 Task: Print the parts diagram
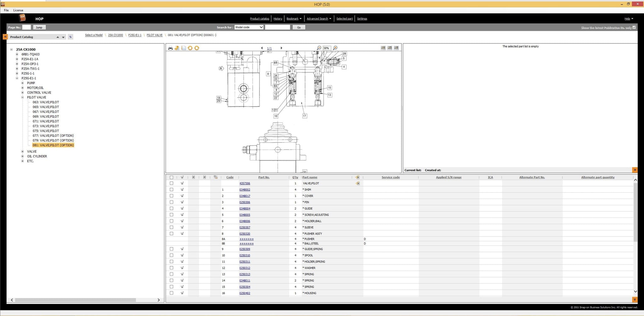170,48
